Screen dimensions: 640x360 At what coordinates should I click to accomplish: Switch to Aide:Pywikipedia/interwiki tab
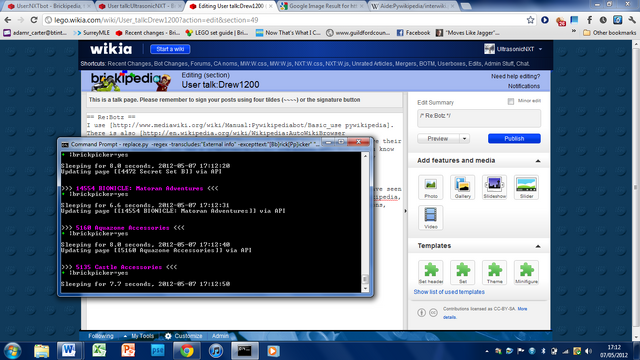coord(413,6)
